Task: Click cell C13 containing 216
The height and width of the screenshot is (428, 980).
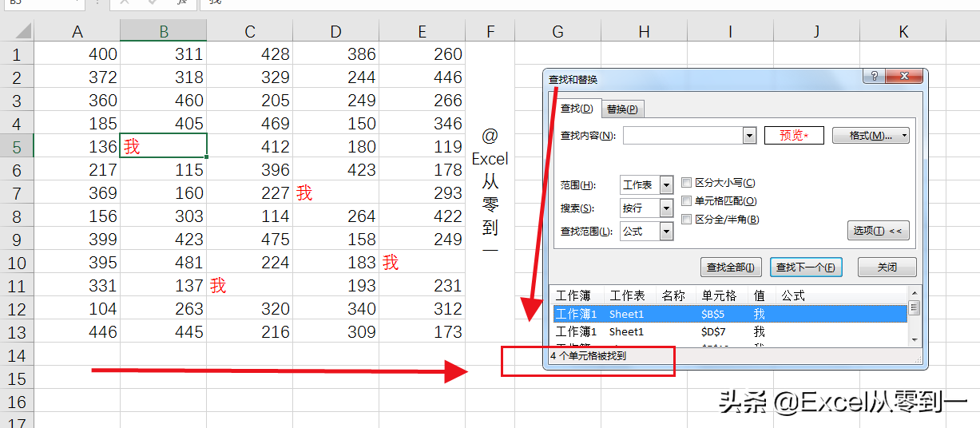Action: coord(250,332)
